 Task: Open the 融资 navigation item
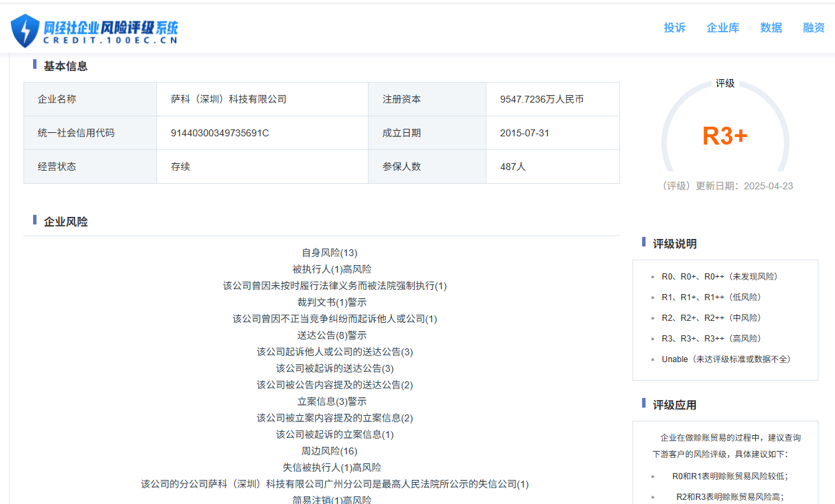[814, 28]
